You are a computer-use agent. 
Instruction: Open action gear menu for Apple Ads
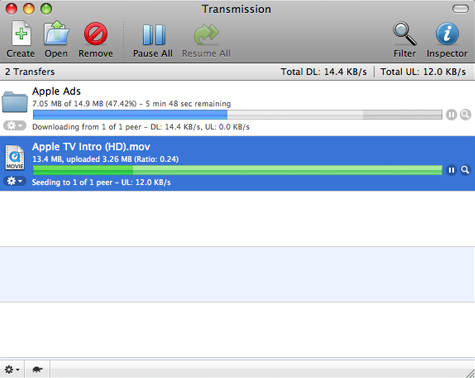(15, 126)
